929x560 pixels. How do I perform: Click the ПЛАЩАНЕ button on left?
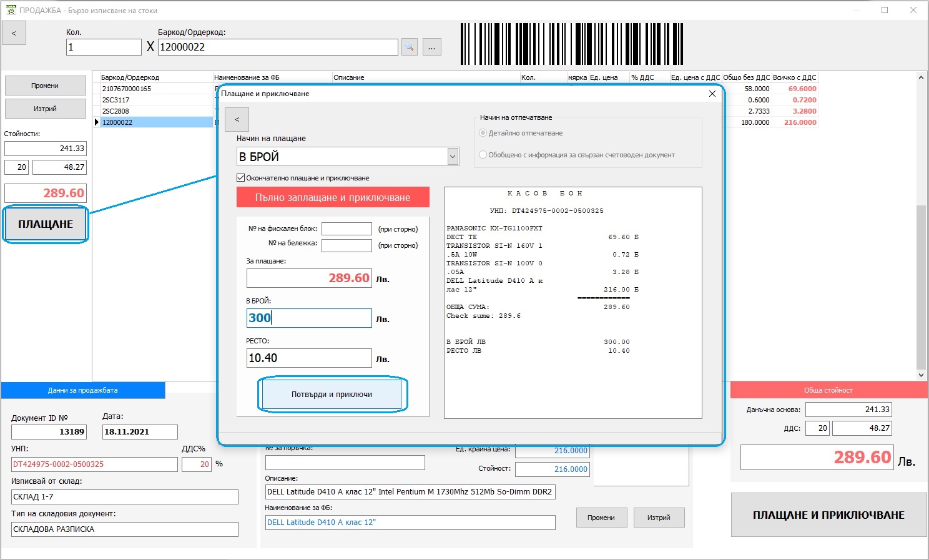coord(46,224)
